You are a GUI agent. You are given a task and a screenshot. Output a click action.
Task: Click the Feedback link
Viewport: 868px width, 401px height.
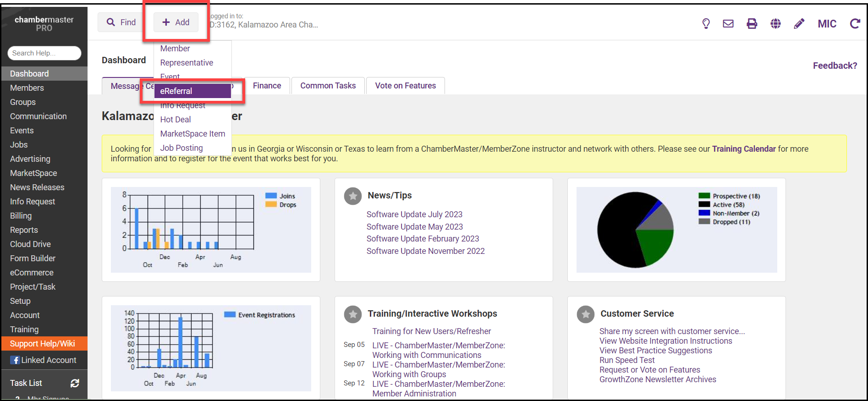pyautogui.click(x=835, y=66)
